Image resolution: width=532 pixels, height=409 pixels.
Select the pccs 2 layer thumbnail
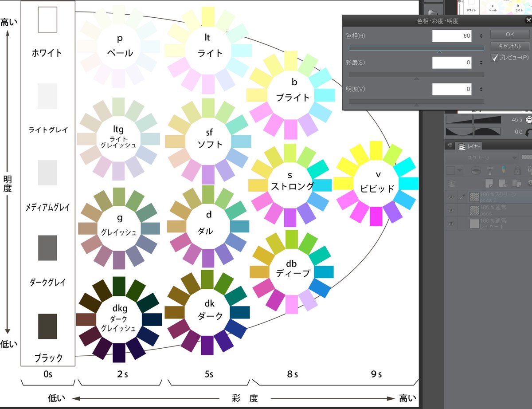click(475, 197)
